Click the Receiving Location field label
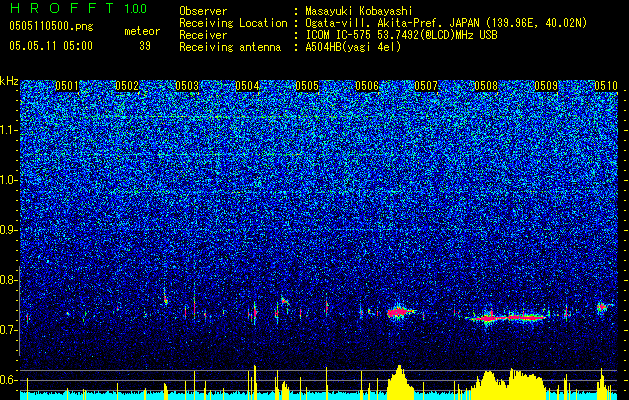Screen dimensions: 629x400 pyautogui.click(x=233, y=23)
